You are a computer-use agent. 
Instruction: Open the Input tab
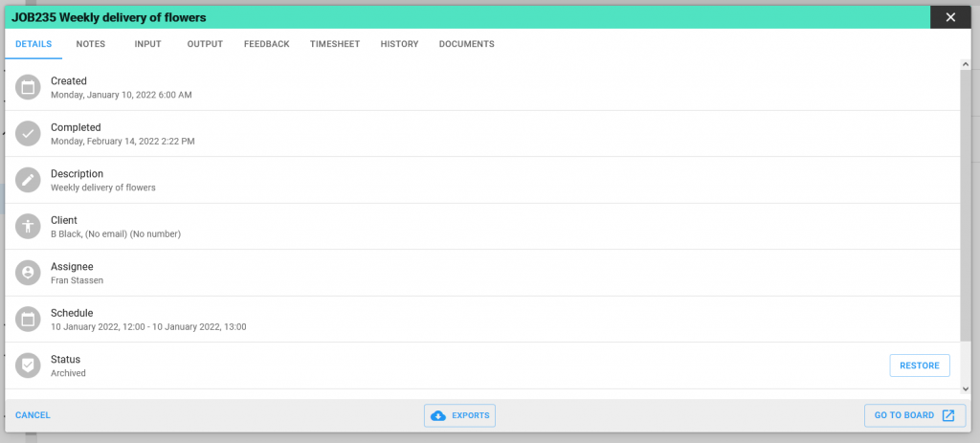[x=148, y=44]
